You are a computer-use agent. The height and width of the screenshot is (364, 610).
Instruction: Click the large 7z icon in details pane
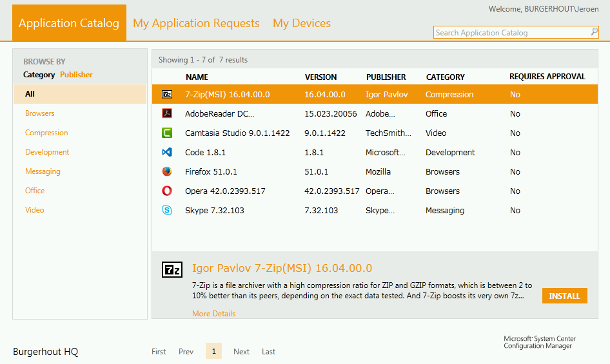point(172,269)
